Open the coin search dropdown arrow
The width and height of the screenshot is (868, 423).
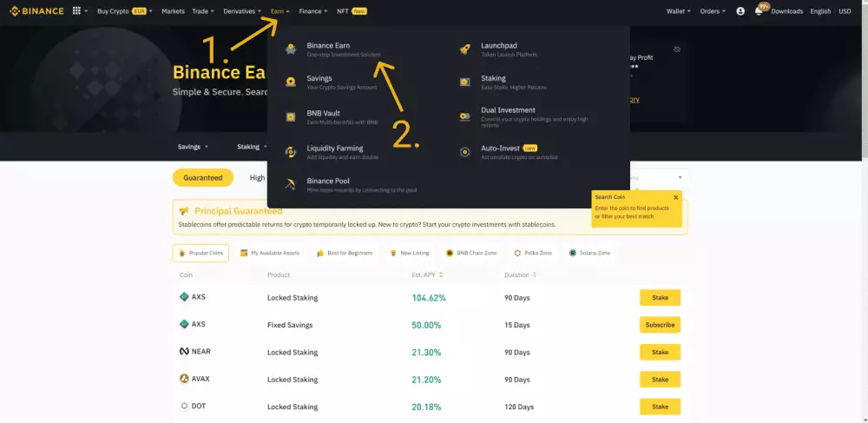(680, 178)
